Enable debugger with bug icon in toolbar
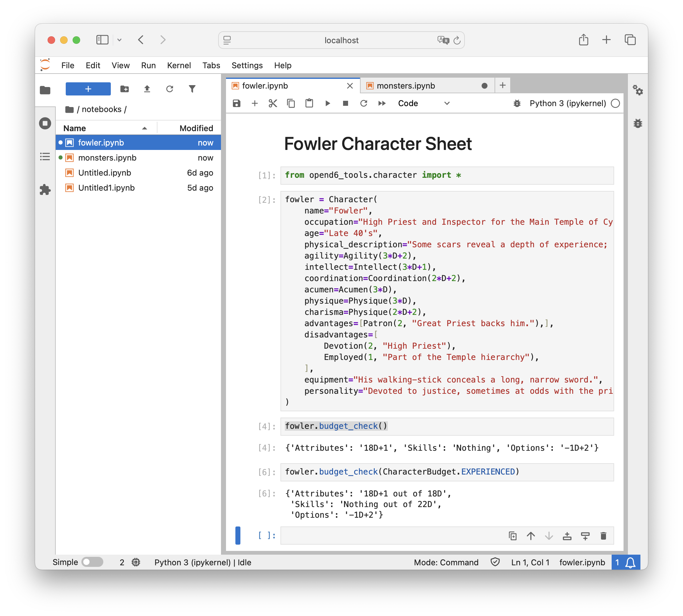 pos(517,103)
